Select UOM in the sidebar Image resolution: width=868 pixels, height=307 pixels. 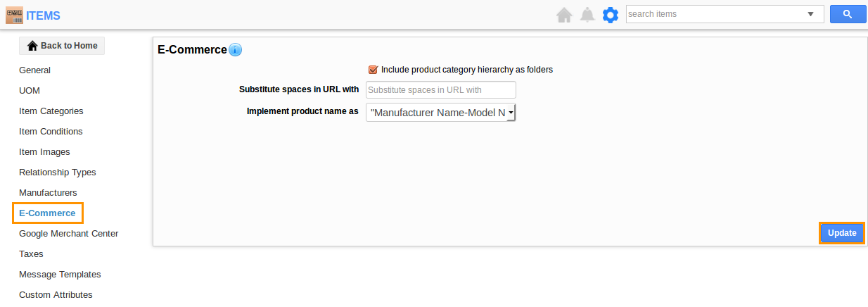click(30, 91)
